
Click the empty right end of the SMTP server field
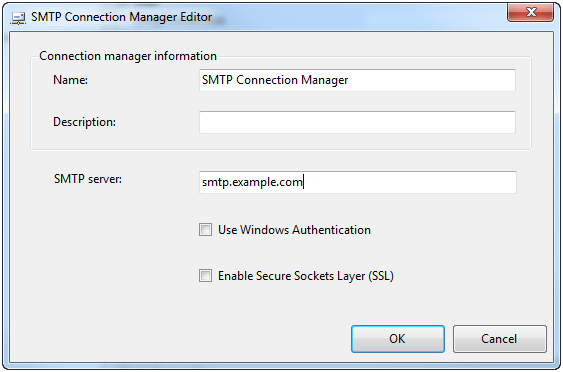(x=409, y=182)
